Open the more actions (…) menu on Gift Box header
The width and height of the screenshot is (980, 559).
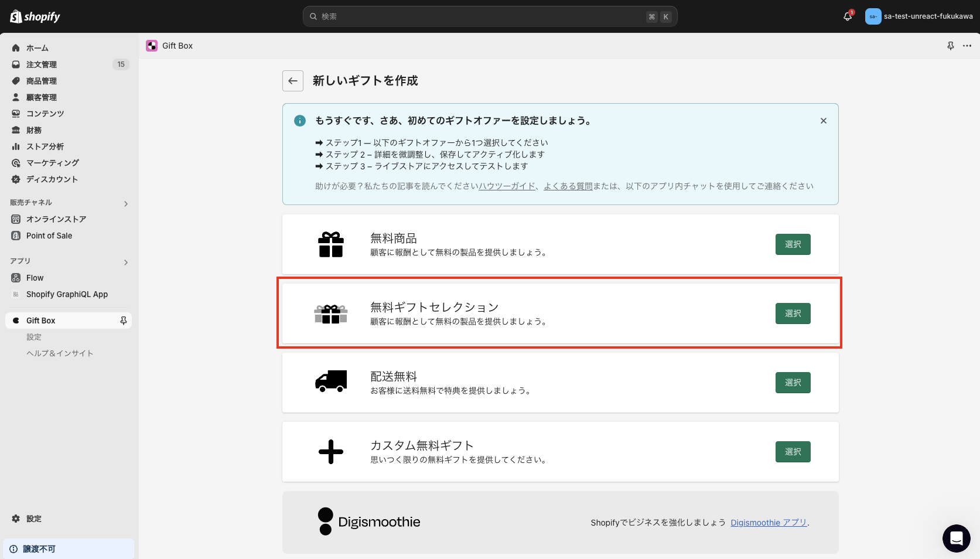point(967,46)
